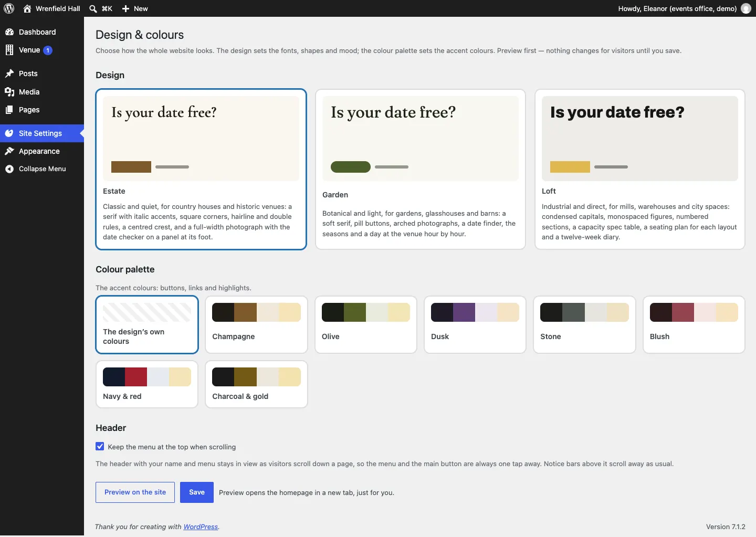Choose the Garden design card
The height and width of the screenshot is (537, 756).
pos(421,169)
